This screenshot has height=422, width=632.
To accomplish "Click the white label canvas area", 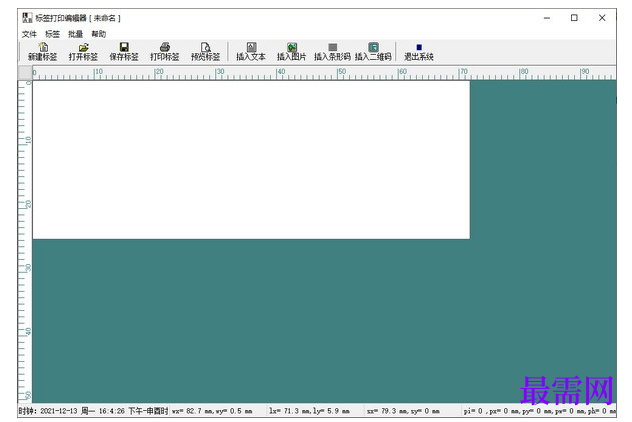I will pyautogui.click(x=251, y=160).
